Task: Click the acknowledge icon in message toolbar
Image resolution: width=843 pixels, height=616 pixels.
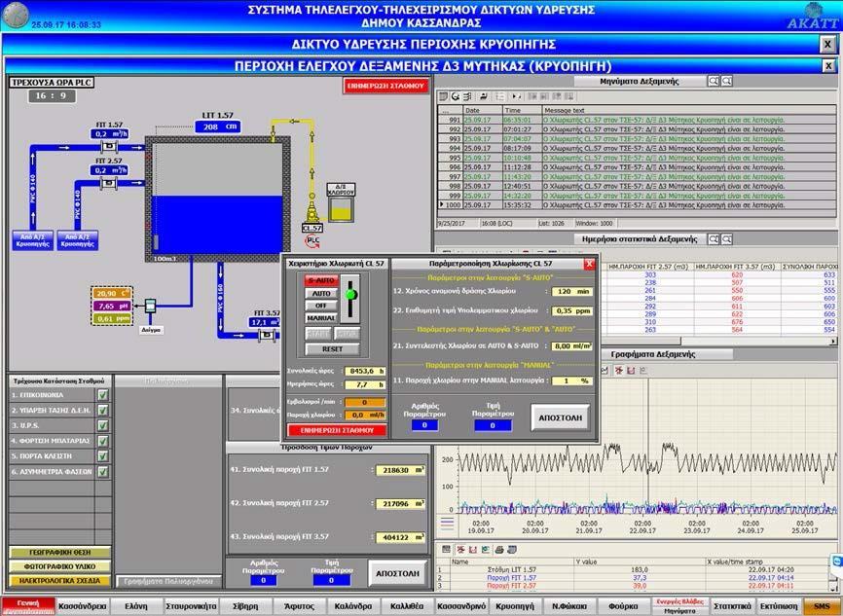Action: [484, 96]
